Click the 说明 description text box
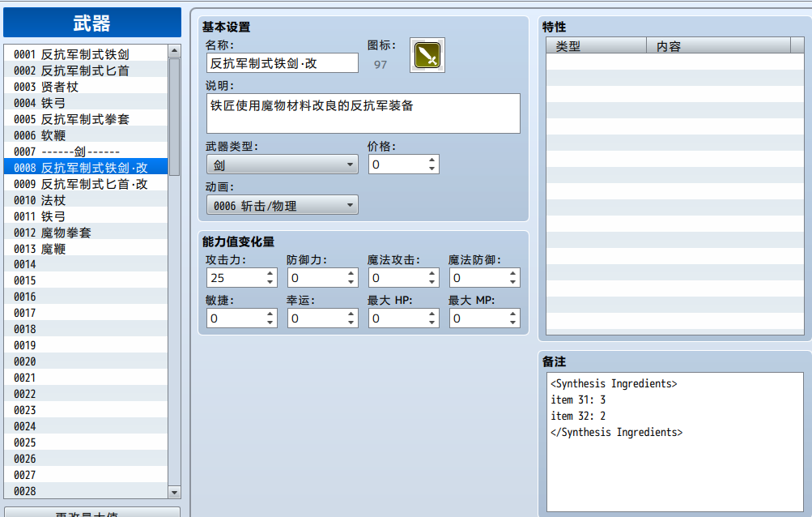 (363, 113)
